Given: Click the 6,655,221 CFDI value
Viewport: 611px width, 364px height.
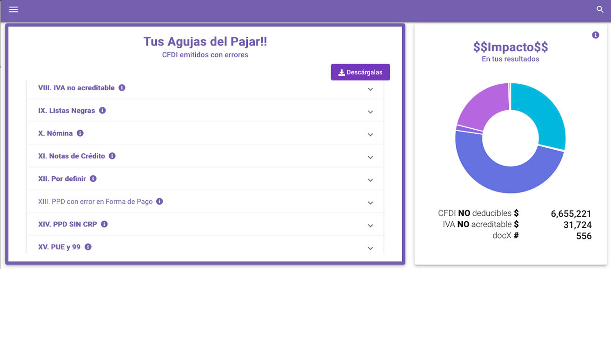Looking at the screenshot, I should (x=571, y=214).
